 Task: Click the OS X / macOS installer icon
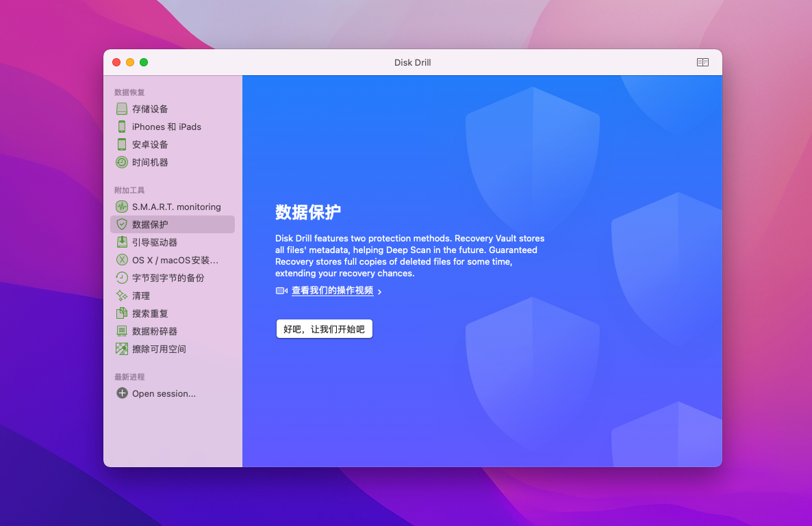[x=122, y=260]
